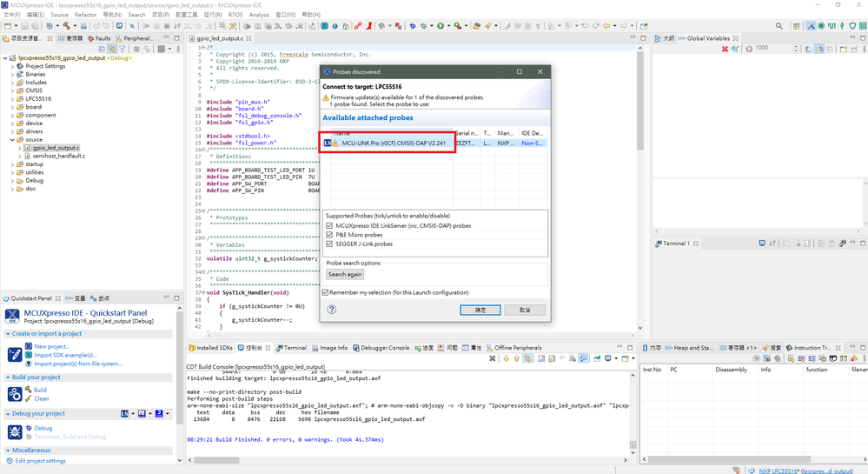The width and height of the screenshot is (868, 474).
Task: Click the yellow back navigation arrow in toolbar
Action: point(606,25)
